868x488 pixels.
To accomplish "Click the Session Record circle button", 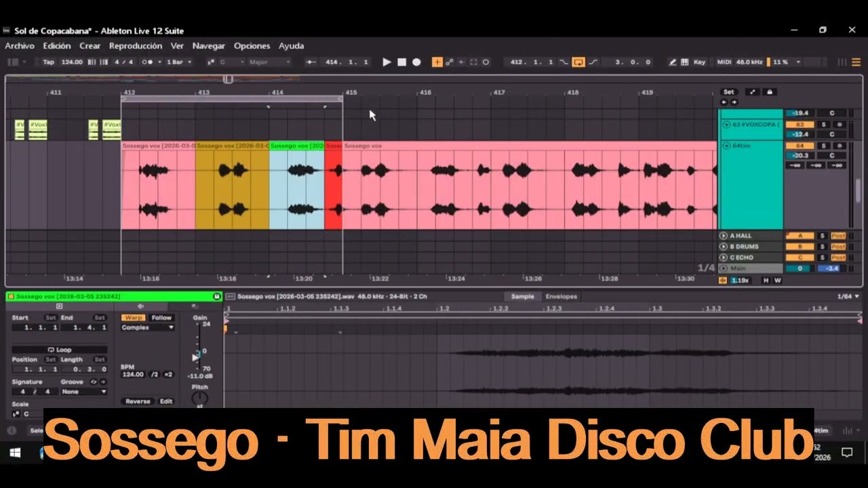I will pyautogui.click(x=486, y=62).
